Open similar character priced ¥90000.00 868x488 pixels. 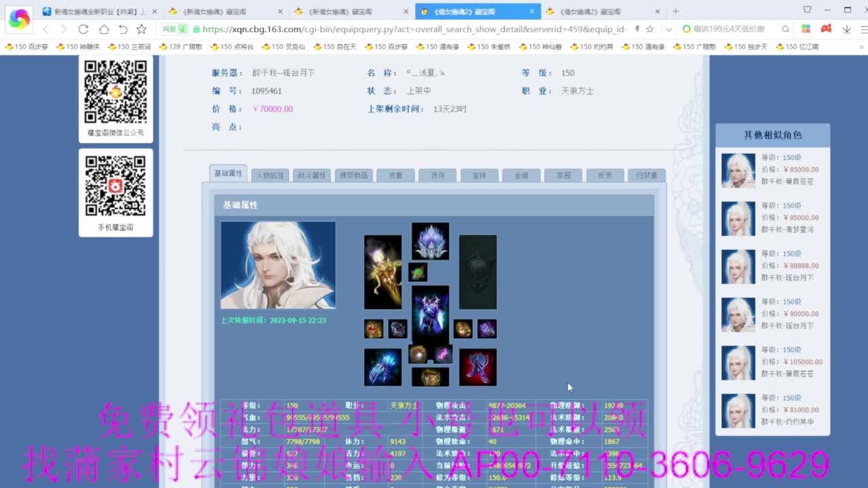(x=772, y=314)
